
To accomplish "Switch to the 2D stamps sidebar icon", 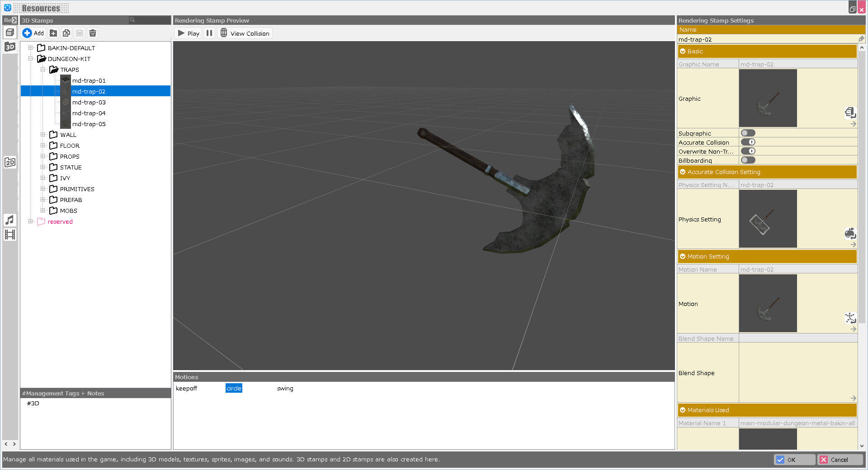I will coord(9,162).
